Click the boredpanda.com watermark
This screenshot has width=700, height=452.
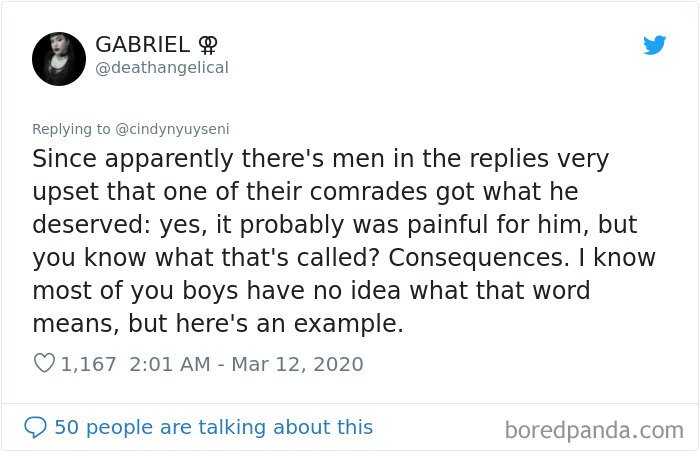(594, 431)
